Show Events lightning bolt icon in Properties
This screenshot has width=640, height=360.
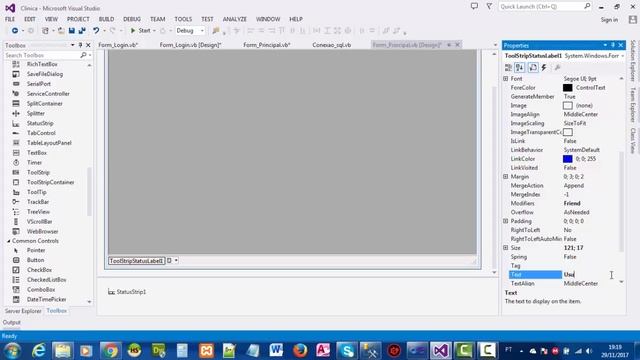[x=544, y=68]
